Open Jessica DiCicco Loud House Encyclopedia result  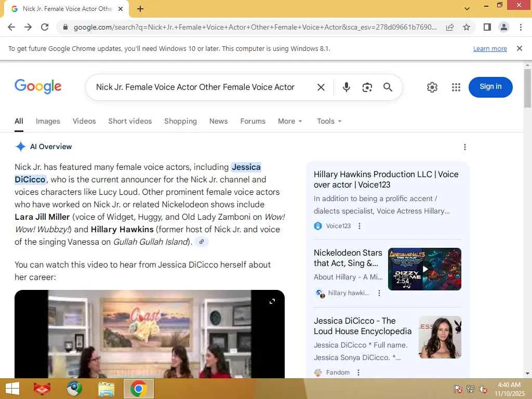[362, 326]
